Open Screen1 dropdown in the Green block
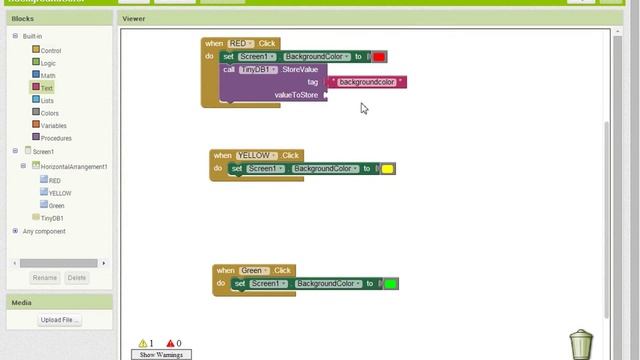 [268, 284]
